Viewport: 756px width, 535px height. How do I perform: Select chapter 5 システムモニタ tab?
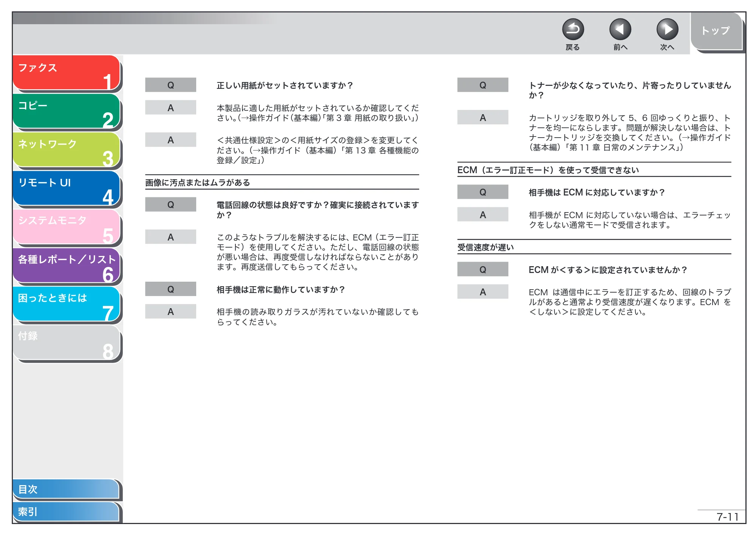(67, 227)
